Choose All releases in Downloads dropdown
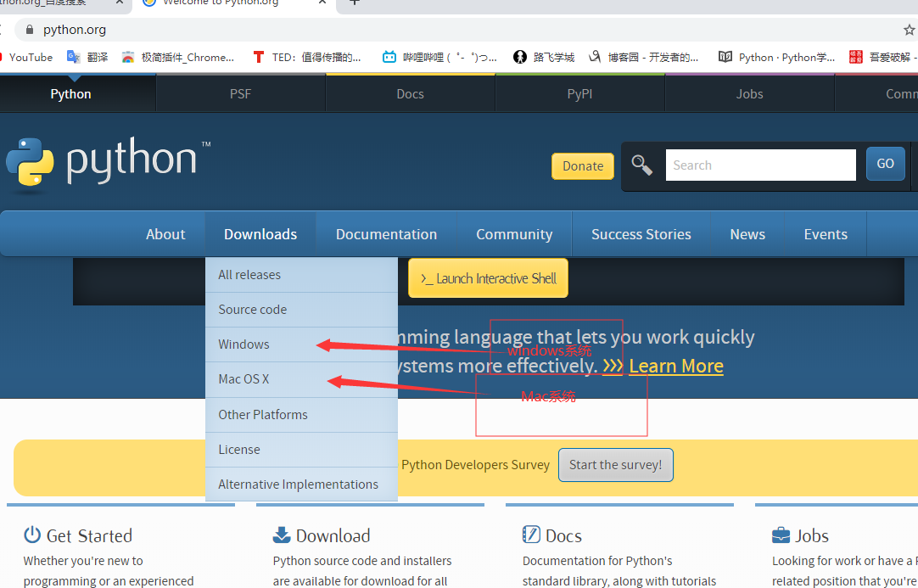Viewport: 918px width, 588px height. point(301,275)
